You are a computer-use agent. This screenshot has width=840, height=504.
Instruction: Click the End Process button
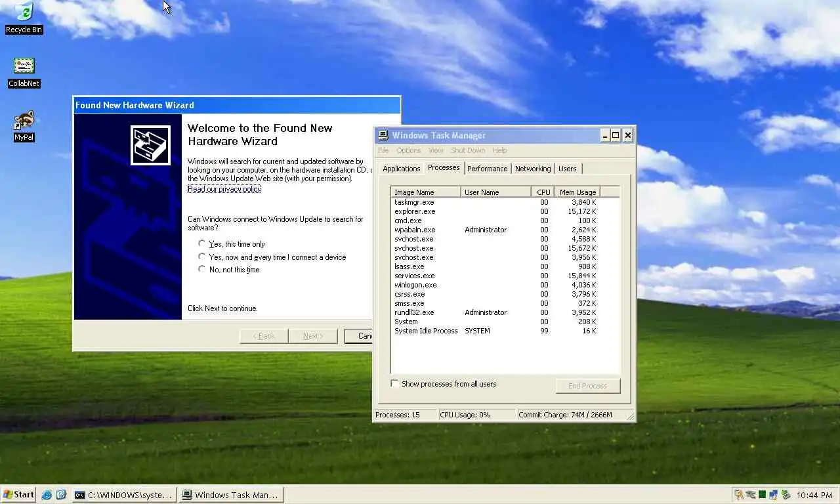click(587, 386)
